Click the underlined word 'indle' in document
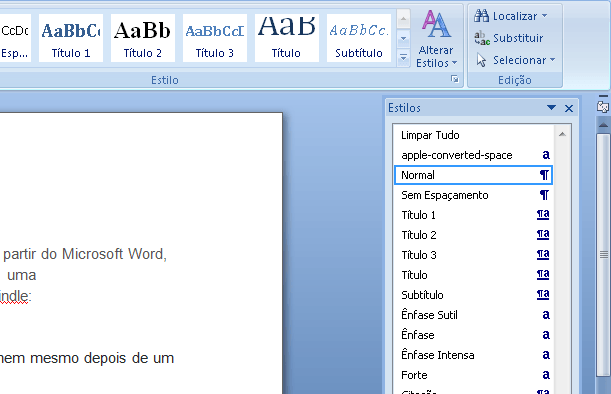 14,296
